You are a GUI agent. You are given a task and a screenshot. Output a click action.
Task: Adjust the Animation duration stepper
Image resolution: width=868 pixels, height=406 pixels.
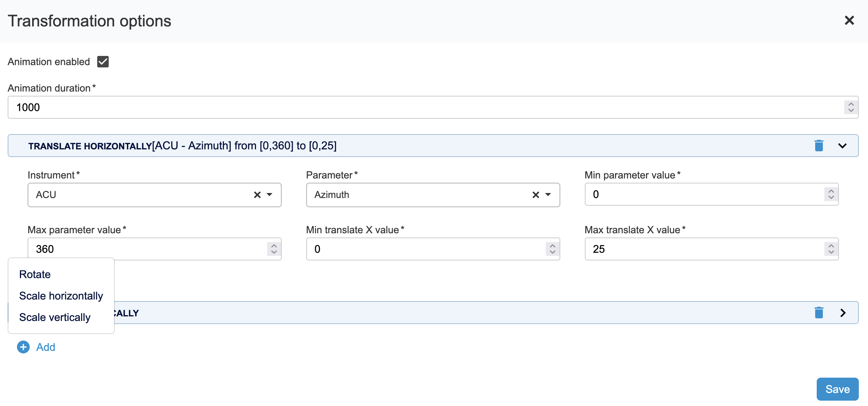pyautogui.click(x=851, y=107)
